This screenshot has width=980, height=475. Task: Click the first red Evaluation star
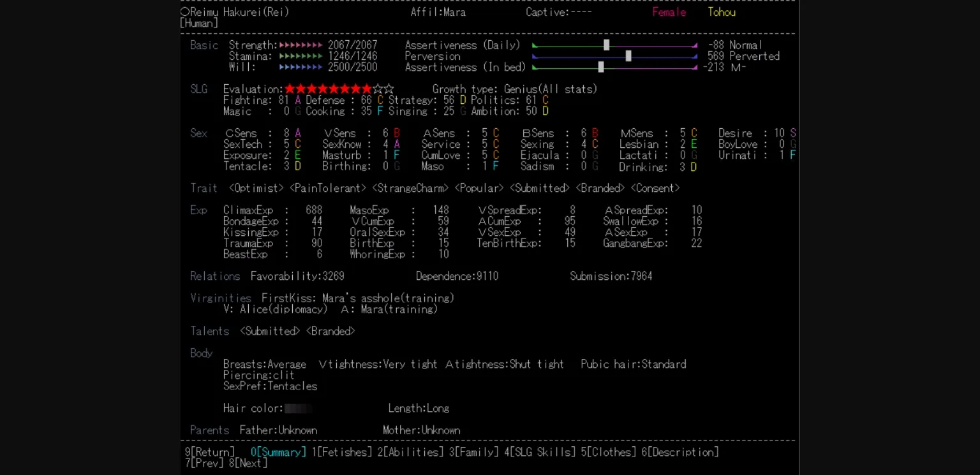click(x=290, y=89)
